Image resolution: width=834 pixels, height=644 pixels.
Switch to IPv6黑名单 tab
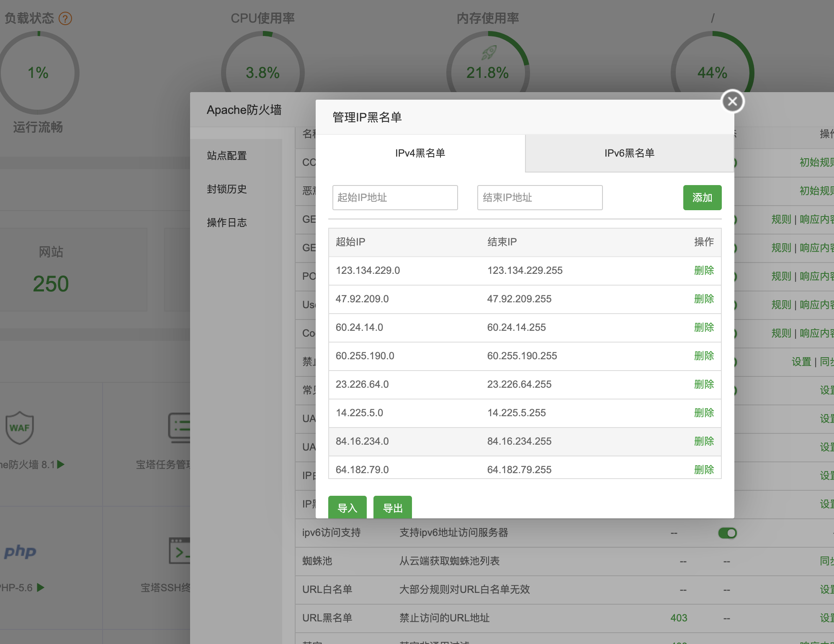click(x=629, y=153)
